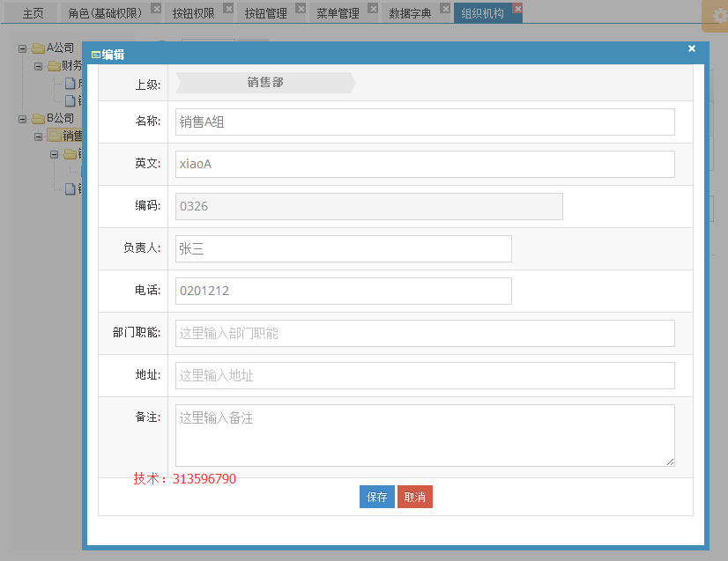This screenshot has height=561, width=728.
Task: Collapse the highlighted 销售 tree node
Action: pyautogui.click(x=39, y=137)
